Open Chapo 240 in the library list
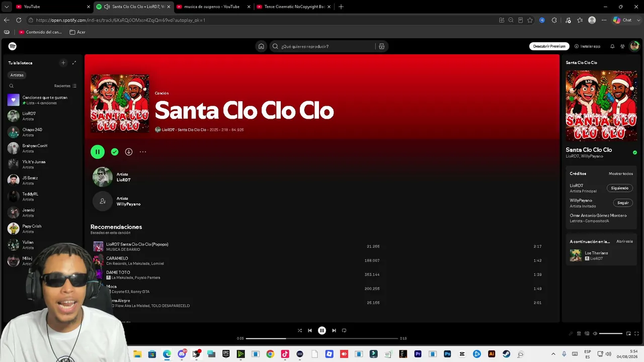644x362 pixels. [x=43, y=132]
